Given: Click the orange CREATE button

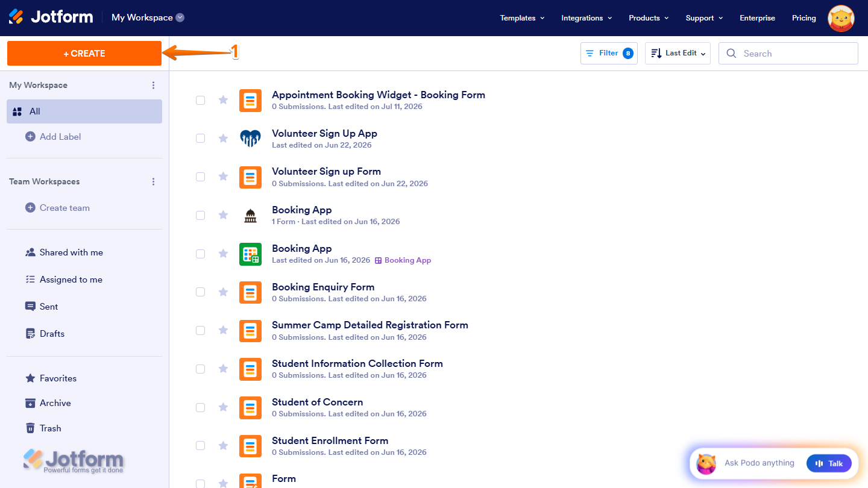Looking at the screenshot, I should click(84, 53).
